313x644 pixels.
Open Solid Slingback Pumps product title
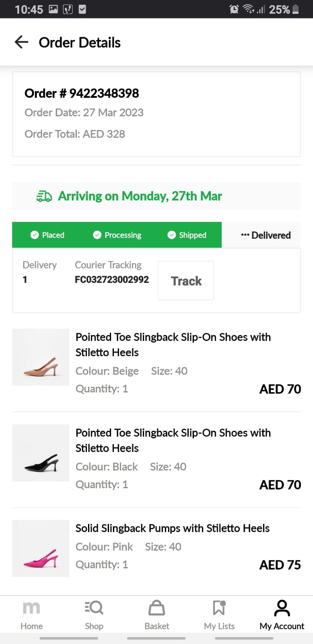pyautogui.click(x=173, y=528)
